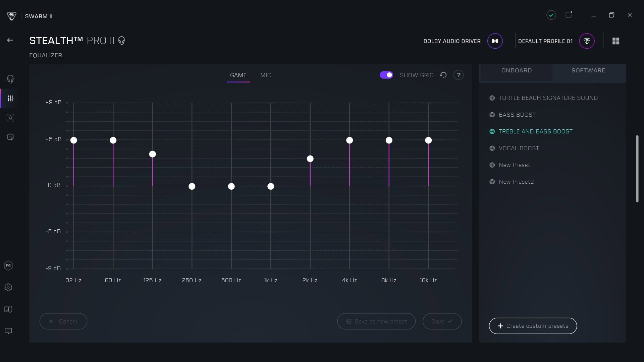This screenshot has width=644, height=362.
Task: Select the equalizer sliders sidebar icon
Action: click(x=10, y=99)
